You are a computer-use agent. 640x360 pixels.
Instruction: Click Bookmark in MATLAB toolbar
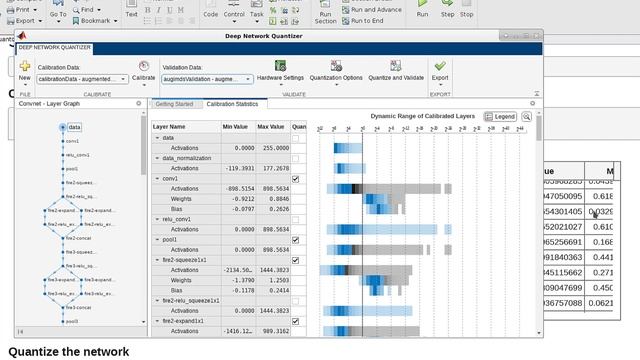click(95, 21)
